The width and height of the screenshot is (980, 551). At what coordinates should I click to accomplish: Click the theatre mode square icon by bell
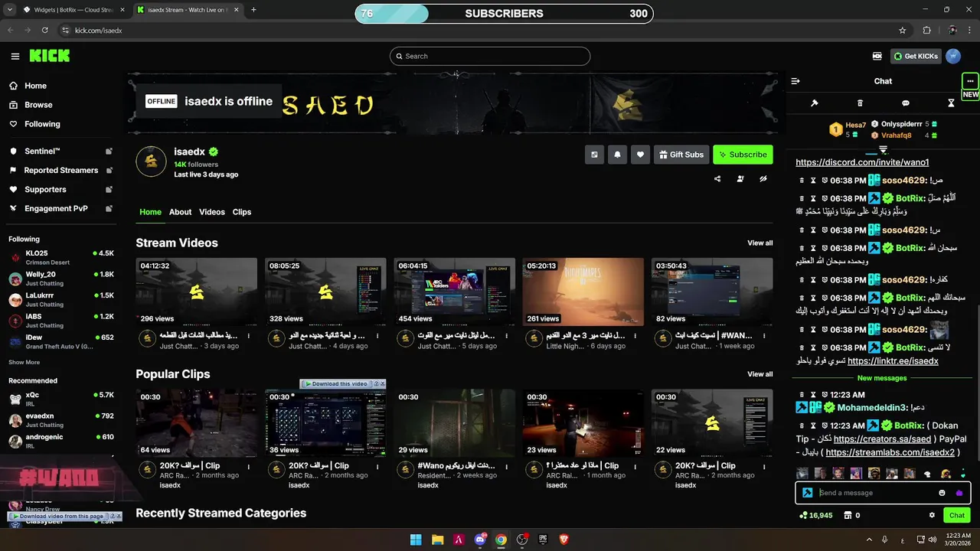(x=594, y=155)
